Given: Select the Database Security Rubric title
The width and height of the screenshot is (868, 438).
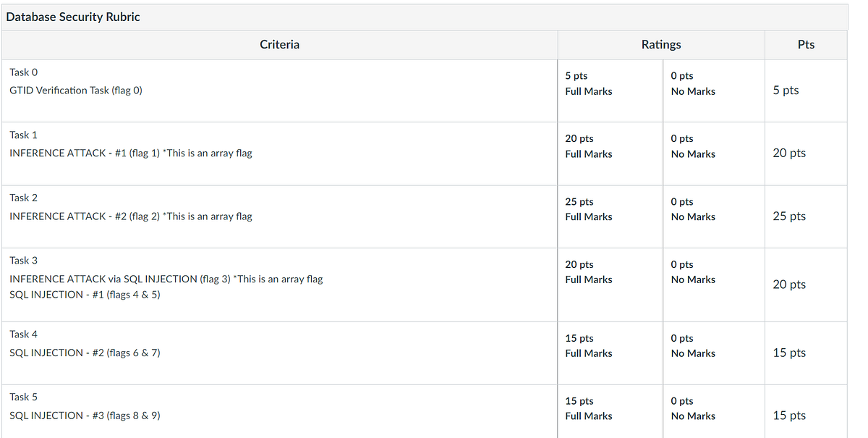Looking at the screenshot, I should coord(73,17).
